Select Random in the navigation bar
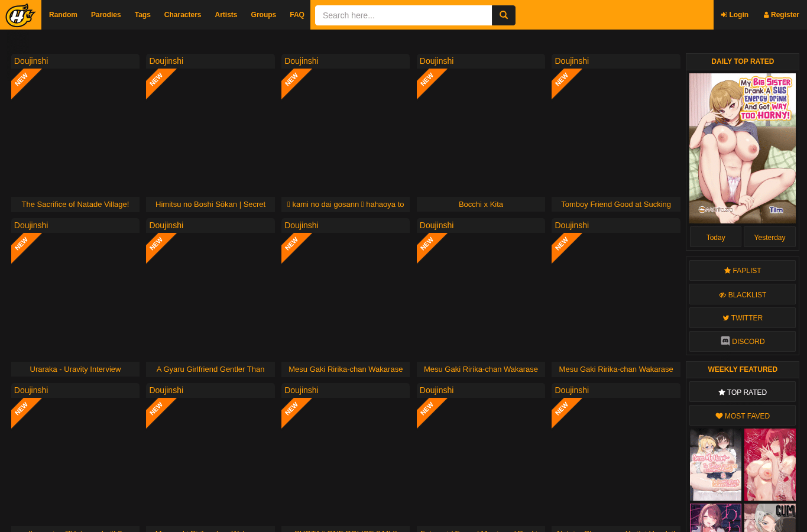This screenshot has height=532, width=807. pos(63,15)
